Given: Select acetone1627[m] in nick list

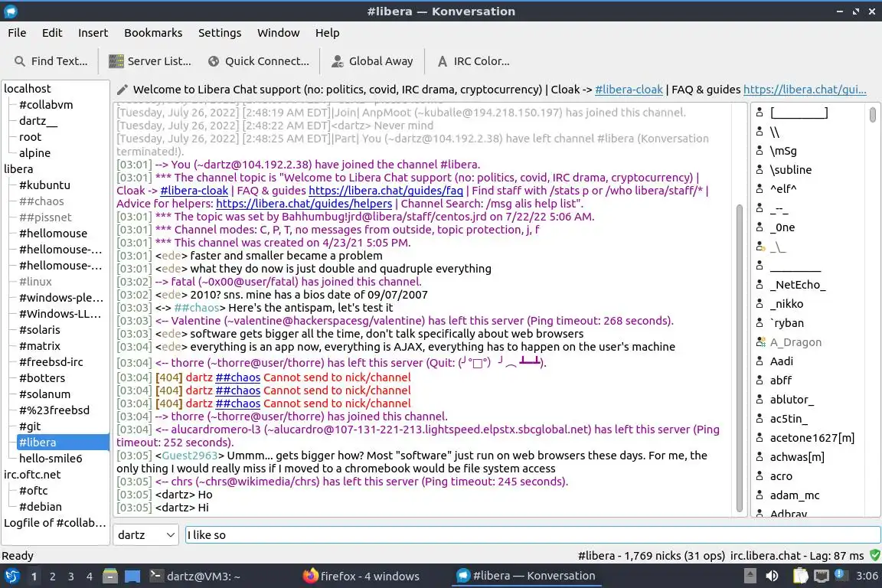Looking at the screenshot, I should (812, 438).
